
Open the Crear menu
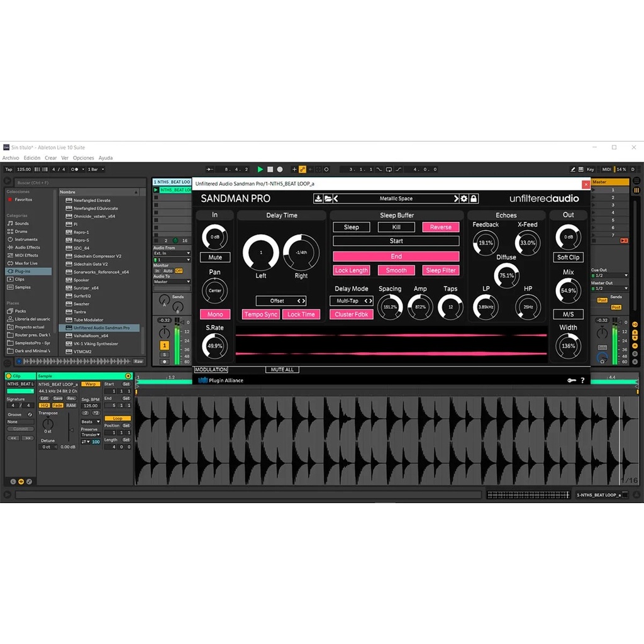point(50,158)
